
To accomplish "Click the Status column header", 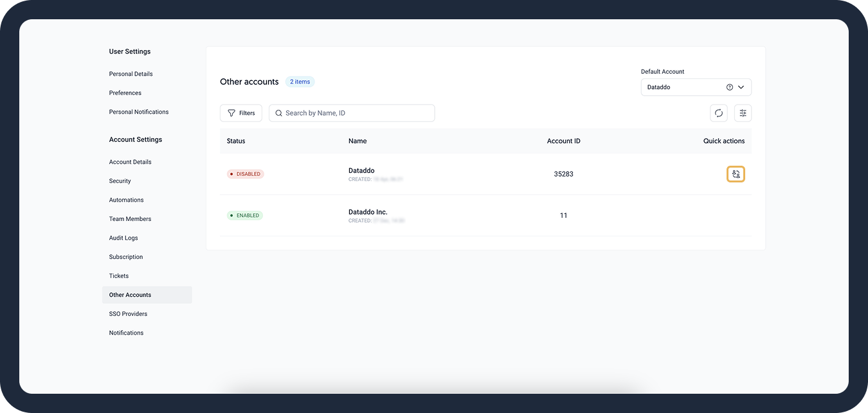I will [236, 141].
